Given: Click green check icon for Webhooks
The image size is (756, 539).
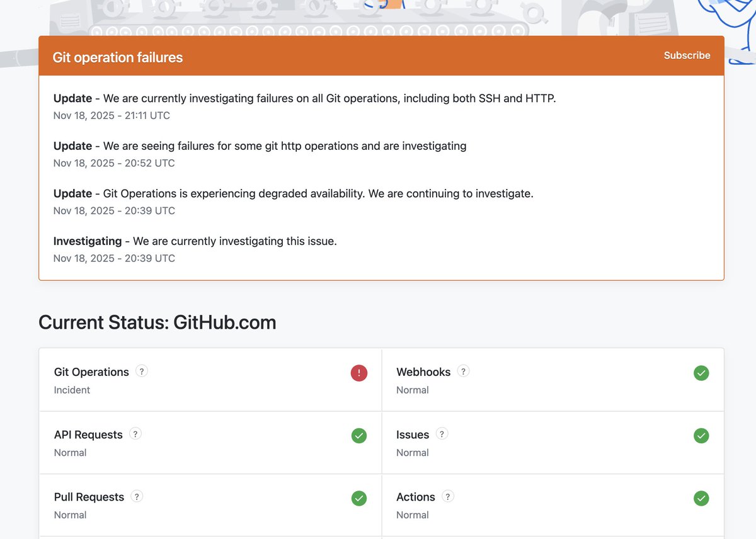Looking at the screenshot, I should coord(701,373).
